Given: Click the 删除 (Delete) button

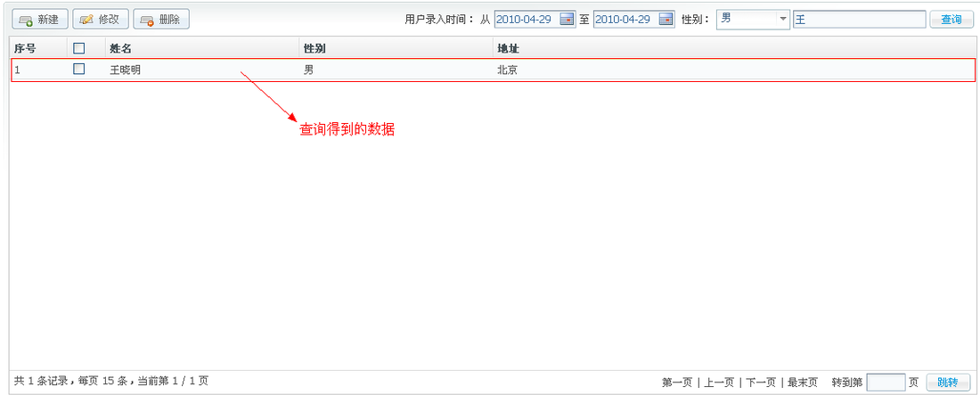Looking at the screenshot, I should [x=160, y=19].
